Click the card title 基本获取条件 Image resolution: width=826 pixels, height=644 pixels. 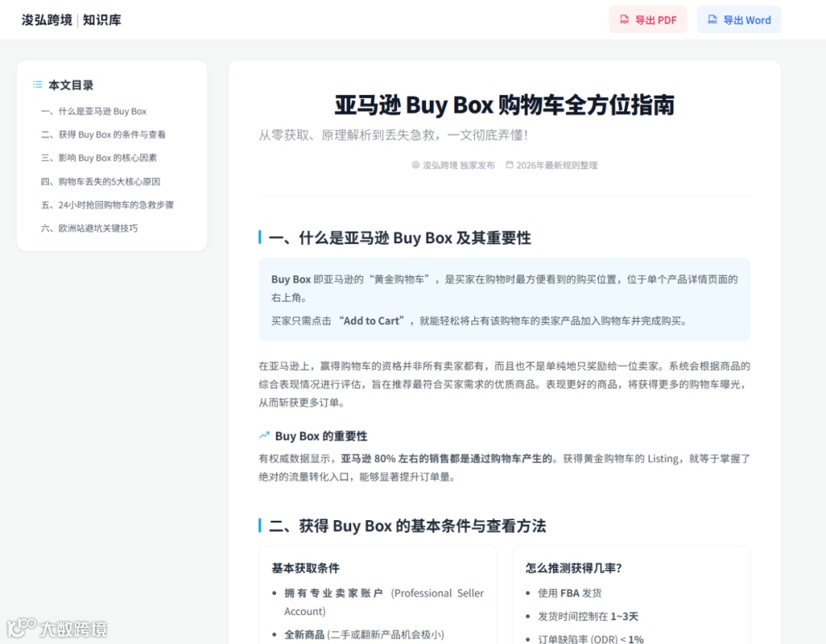click(x=305, y=568)
